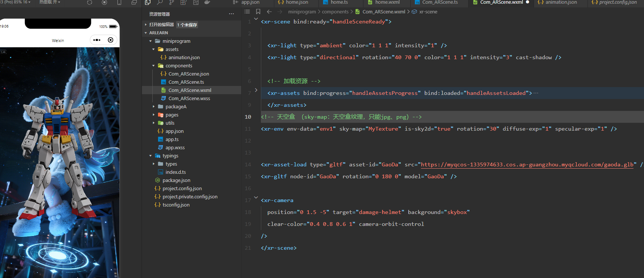
Task: Switch to the Com_ARScene.ts tab
Action: (440, 3)
